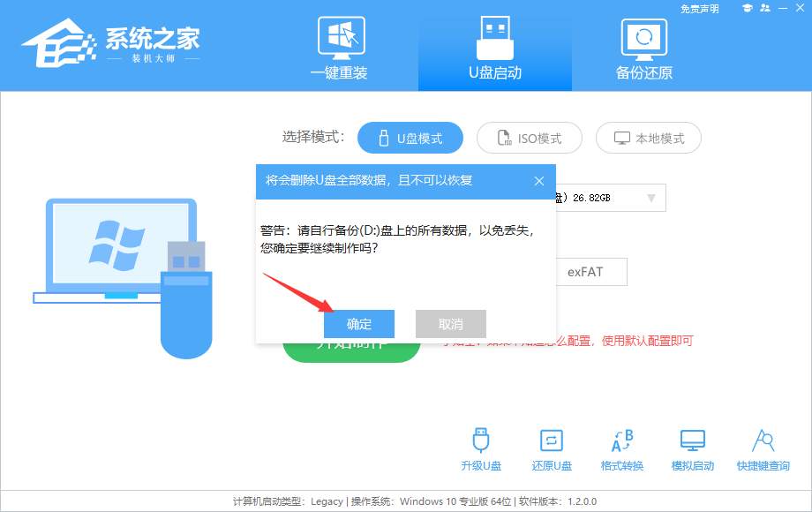Open the 免费声明 disclaimer link
This screenshot has height=512, width=812.
point(701,8)
